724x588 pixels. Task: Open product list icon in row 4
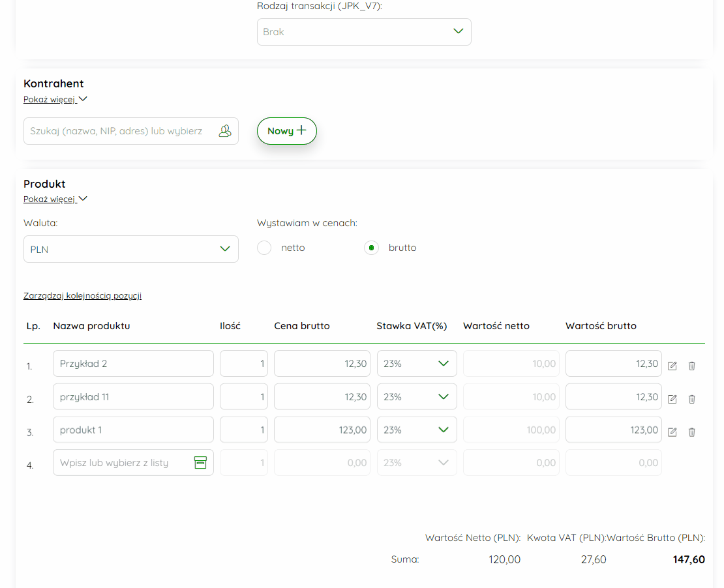200,462
